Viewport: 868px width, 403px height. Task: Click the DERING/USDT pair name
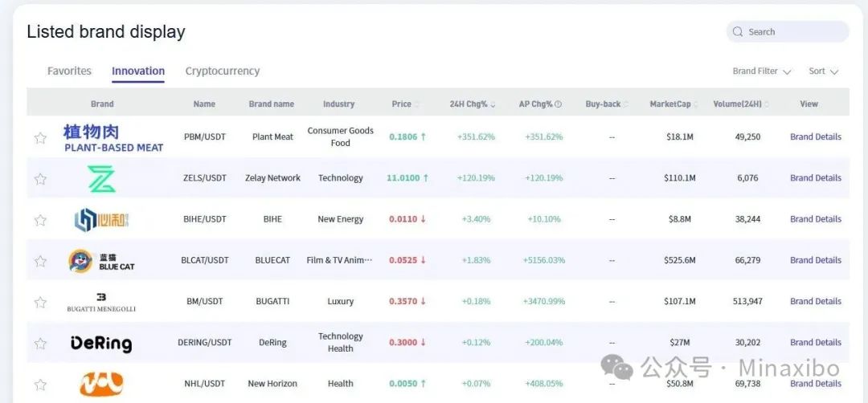pyautogui.click(x=205, y=343)
